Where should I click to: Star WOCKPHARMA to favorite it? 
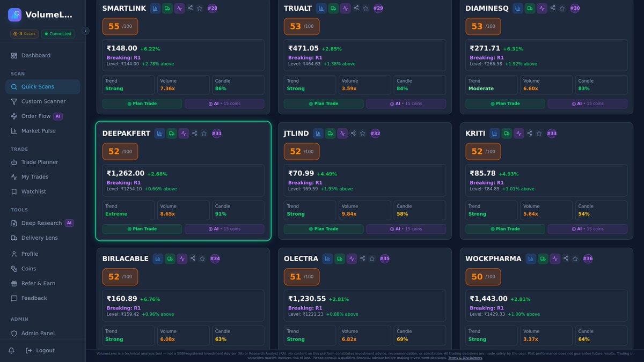[575, 258]
